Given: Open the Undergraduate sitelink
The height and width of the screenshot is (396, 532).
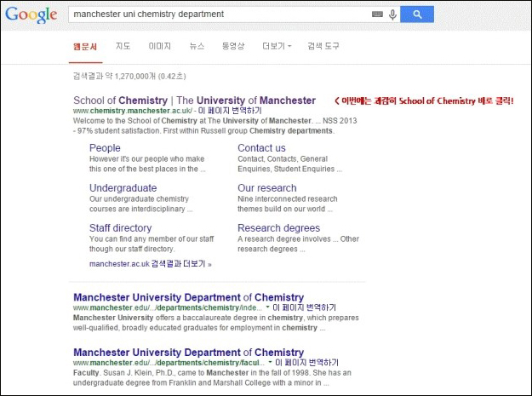Looking at the screenshot, I should (123, 188).
